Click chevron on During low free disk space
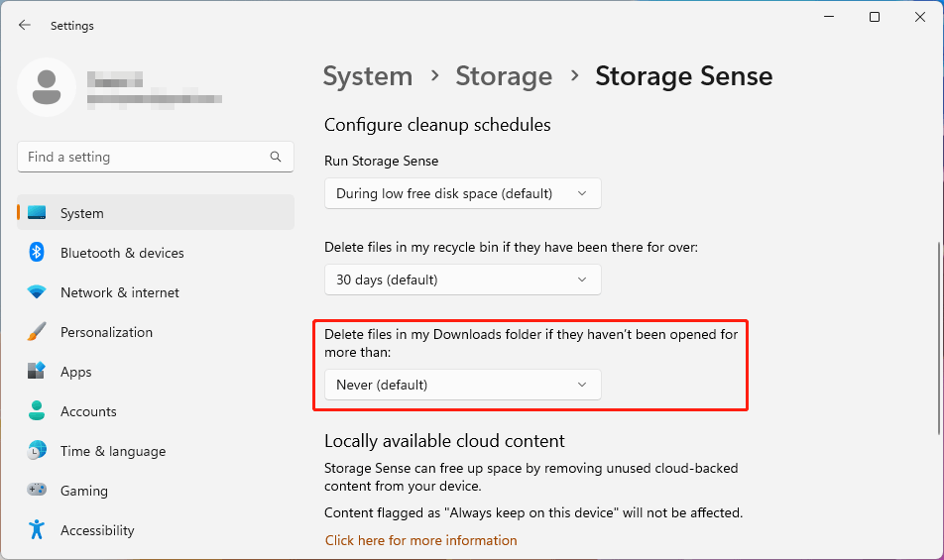Image resolution: width=944 pixels, height=560 pixels. pos(581,193)
